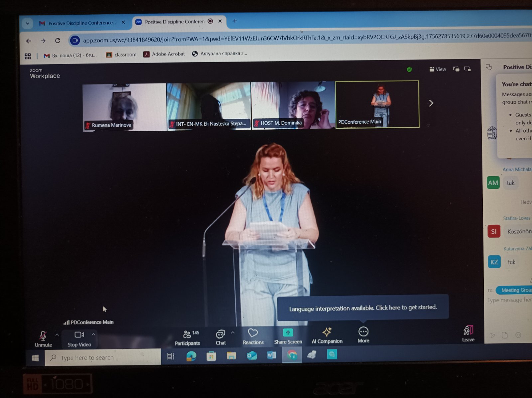Click the green encryption shield icon
532x398 pixels.
(409, 69)
